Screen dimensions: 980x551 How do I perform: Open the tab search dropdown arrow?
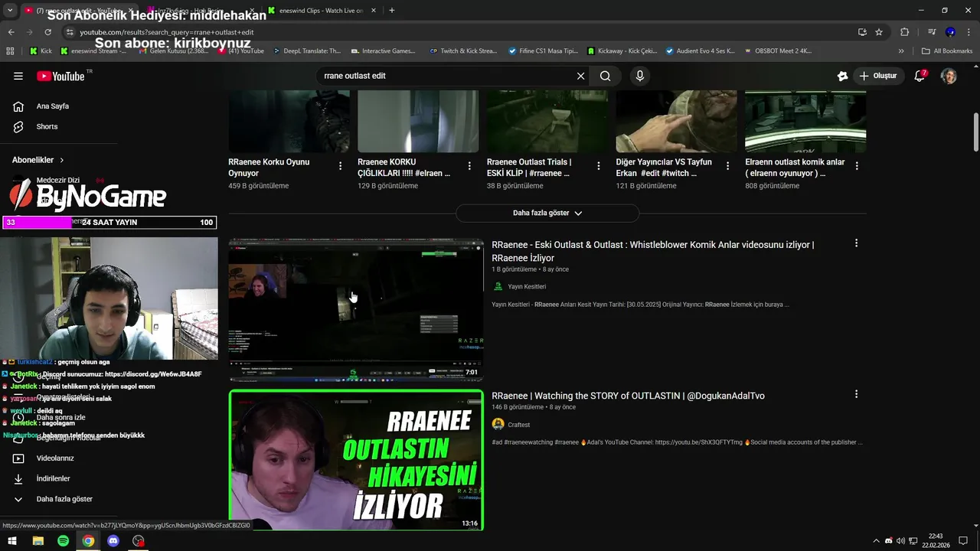coord(10,11)
